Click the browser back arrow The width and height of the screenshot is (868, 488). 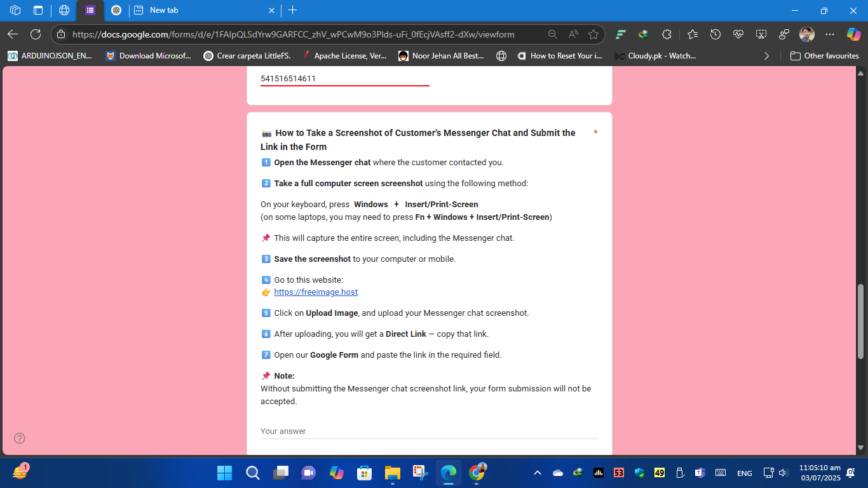[x=13, y=34]
